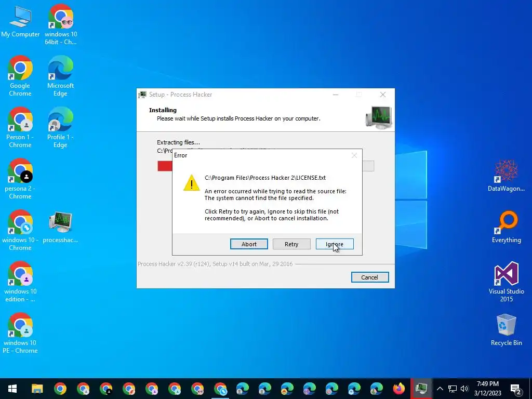
Task: Close the Error dialog with its X
Action: tap(354, 155)
